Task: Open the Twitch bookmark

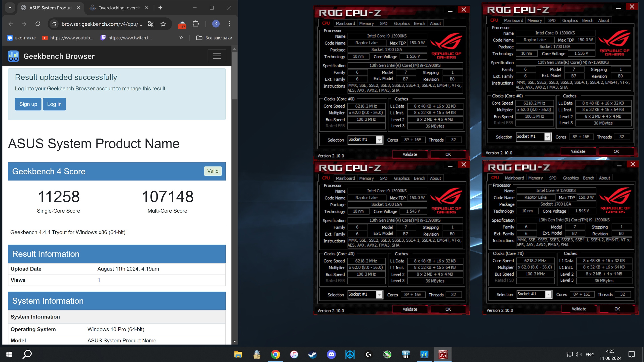Action: tap(126, 38)
